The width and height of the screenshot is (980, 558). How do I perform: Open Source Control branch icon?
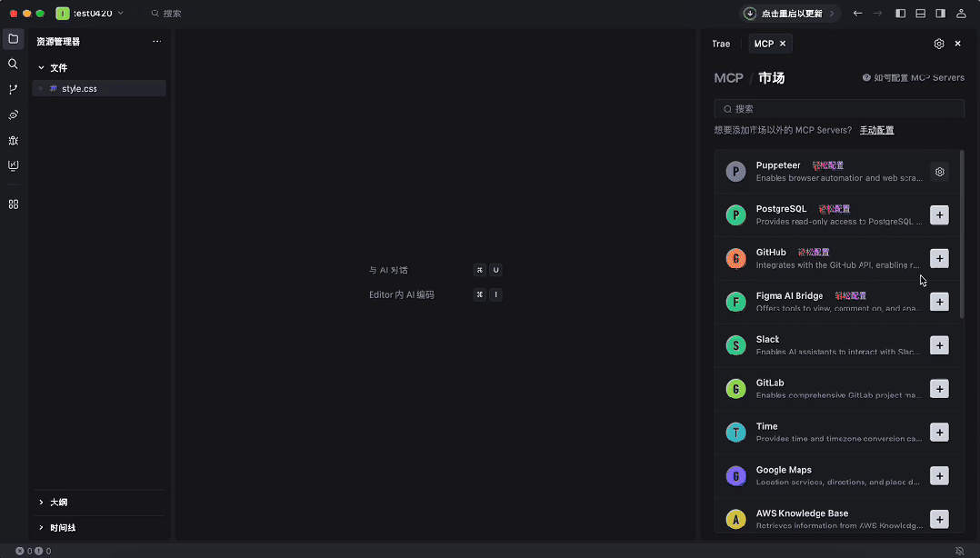coord(13,89)
